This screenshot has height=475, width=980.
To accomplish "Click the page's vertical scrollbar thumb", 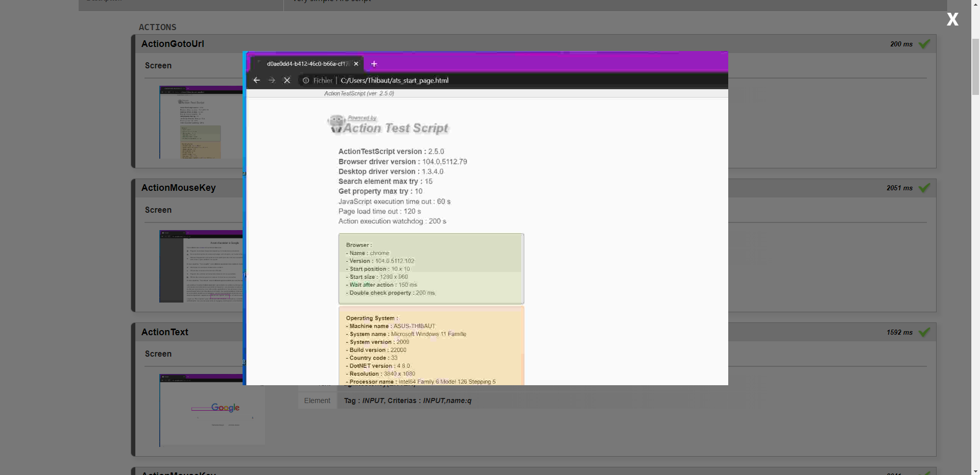I will tap(975, 66).
